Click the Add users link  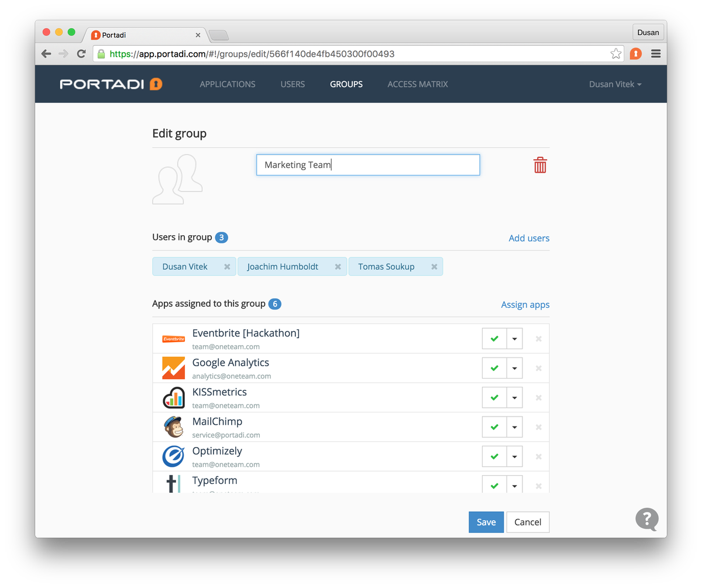[x=529, y=238]
